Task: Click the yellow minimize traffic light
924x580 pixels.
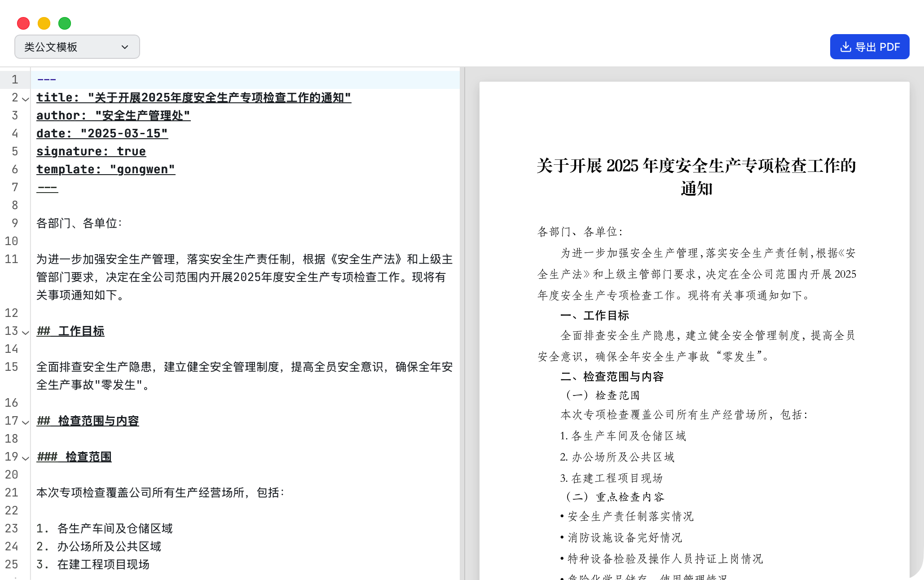Action: [43, 23]
